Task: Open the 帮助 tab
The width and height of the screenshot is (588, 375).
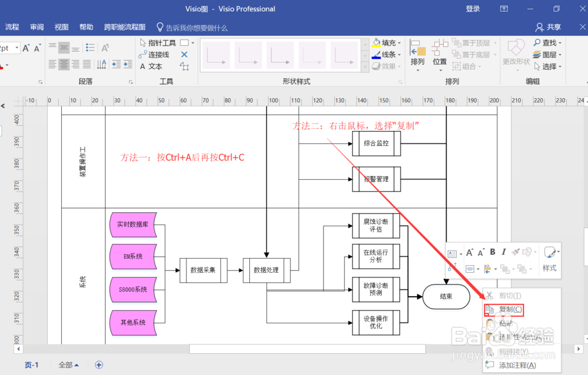Action: [86, 27]
